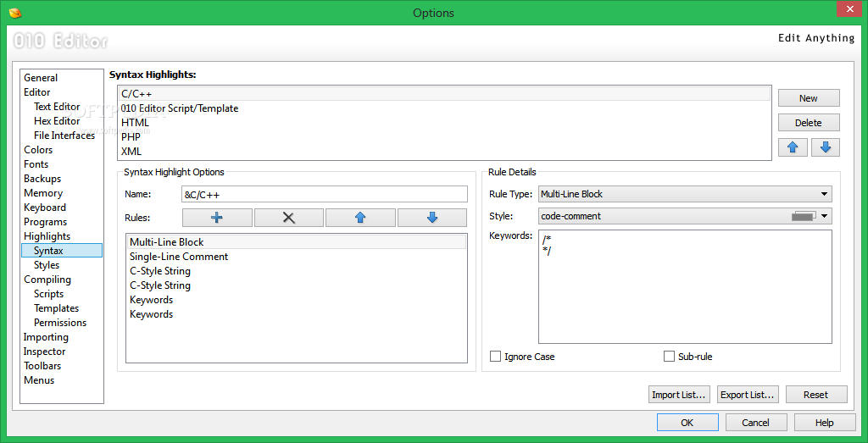The width and height of the screenshot is (868, 443).
Task: Select the second C-Style String rule
Action: [297, 285]
